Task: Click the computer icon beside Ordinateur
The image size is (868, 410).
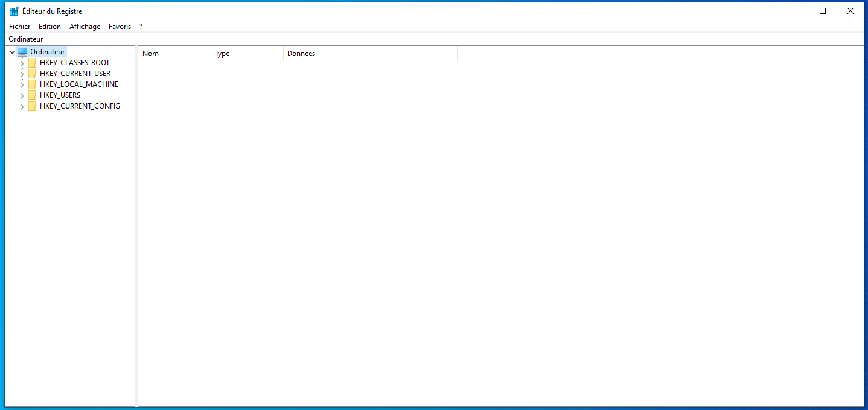Action: tap(22, 51)
